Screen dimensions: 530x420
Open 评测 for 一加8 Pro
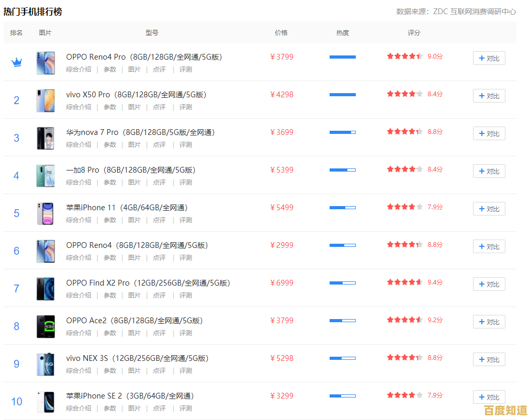pos(186,182)
